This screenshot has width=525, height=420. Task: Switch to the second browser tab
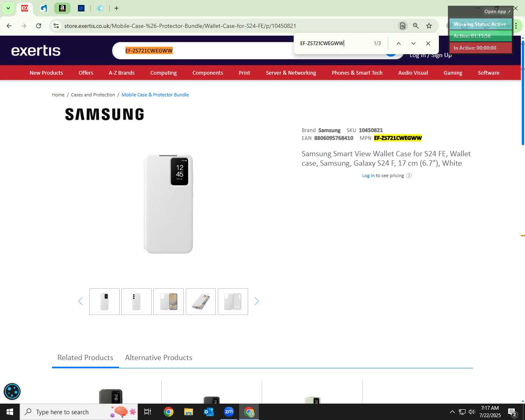click(x=43, y=8)
